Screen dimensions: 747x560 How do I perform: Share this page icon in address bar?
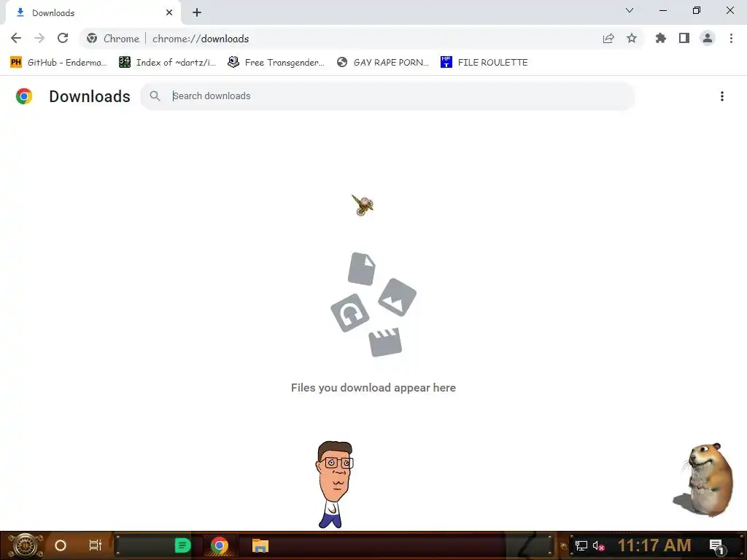pyautogui.click(x=608, y=39)
